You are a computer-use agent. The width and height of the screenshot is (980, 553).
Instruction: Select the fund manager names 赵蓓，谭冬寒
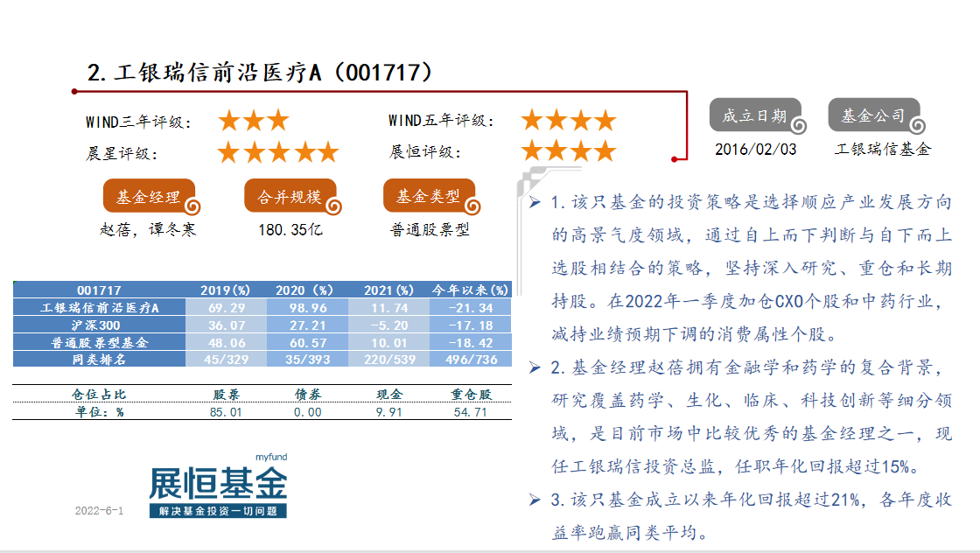coord(148,230)
